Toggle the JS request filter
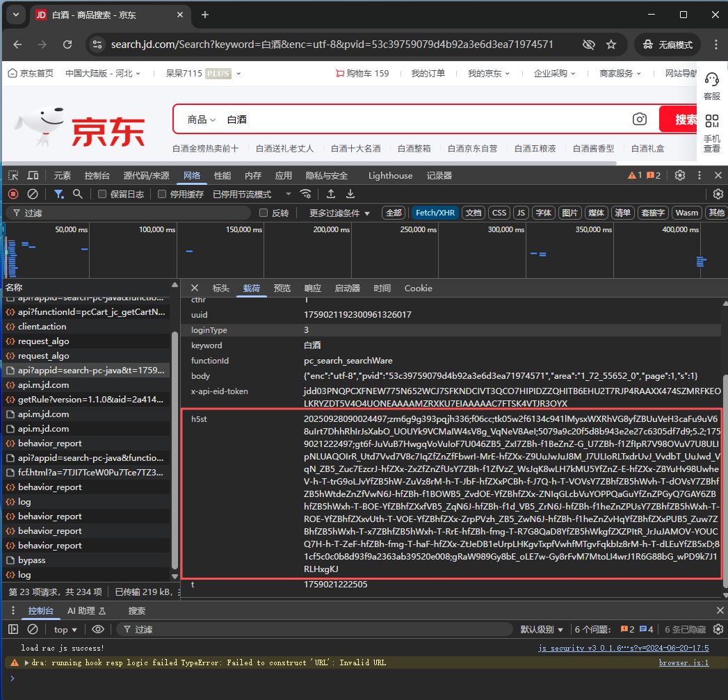This screenshot has height=700, width=728. pyautogui.click(x=521, y=213)
